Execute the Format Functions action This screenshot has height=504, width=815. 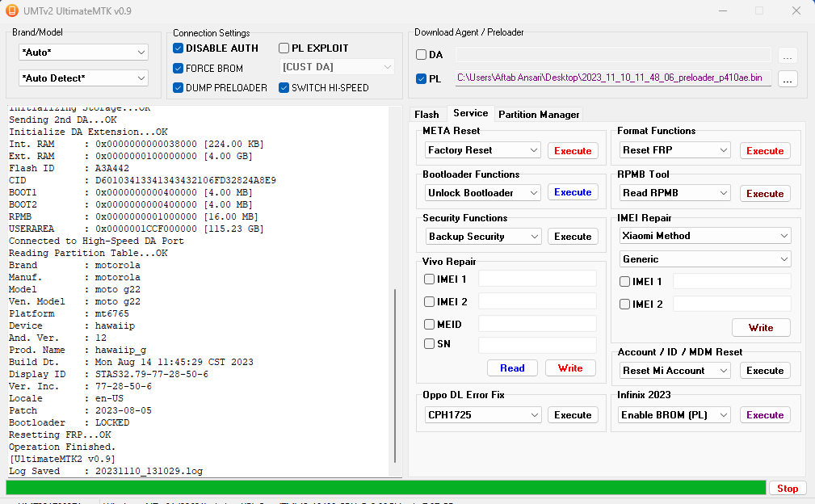(x=765, y=151)
